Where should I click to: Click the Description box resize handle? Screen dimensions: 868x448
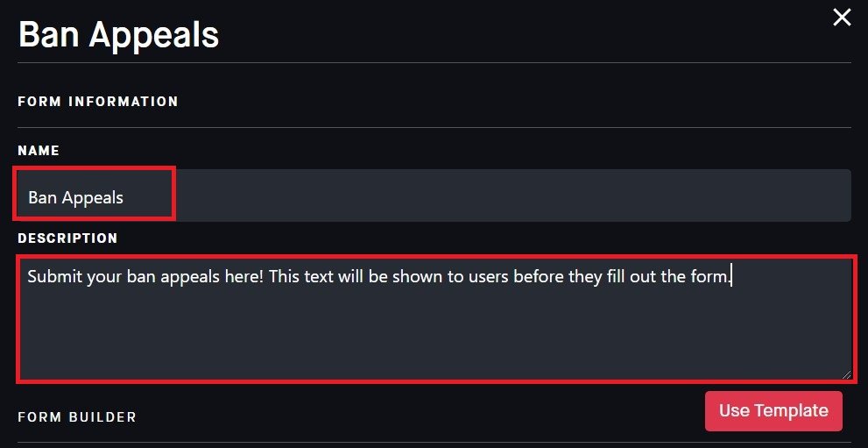coord(845,373)
